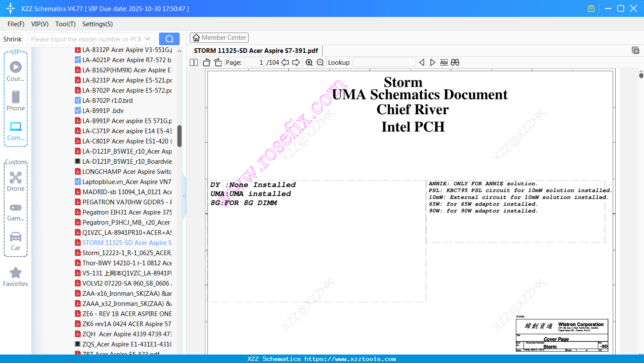Expand the model number search dropdown arrow
Image resolution: width=644 pixels, height=363 pixels.
[x=148, y=39]
